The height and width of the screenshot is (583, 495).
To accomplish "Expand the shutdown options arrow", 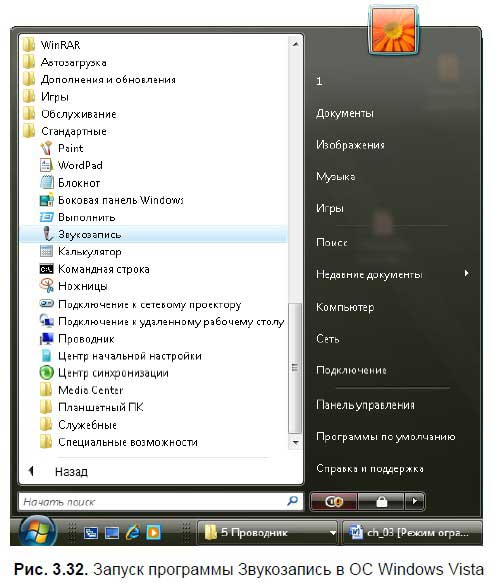I will tap(415, 502).
